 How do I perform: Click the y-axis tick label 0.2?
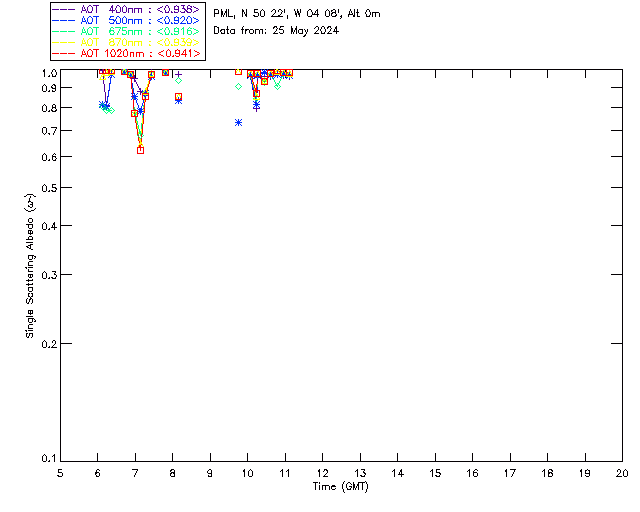49,344
